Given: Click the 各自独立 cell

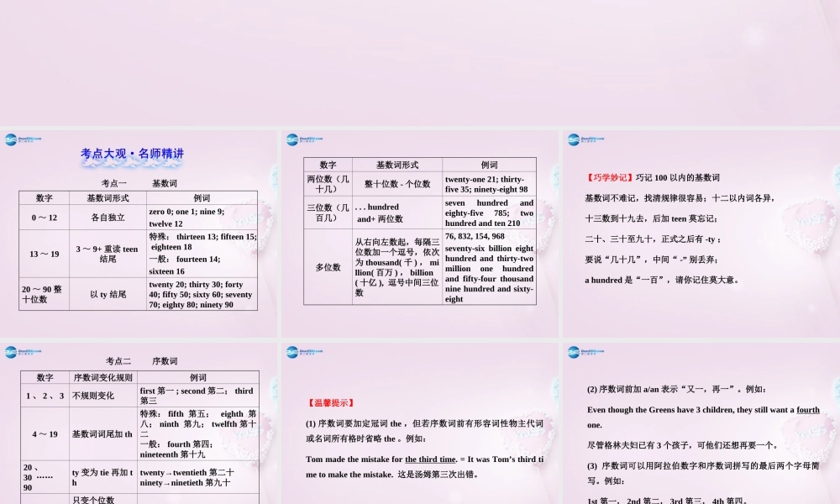Looking at the screenshot, I should point(108,218).
